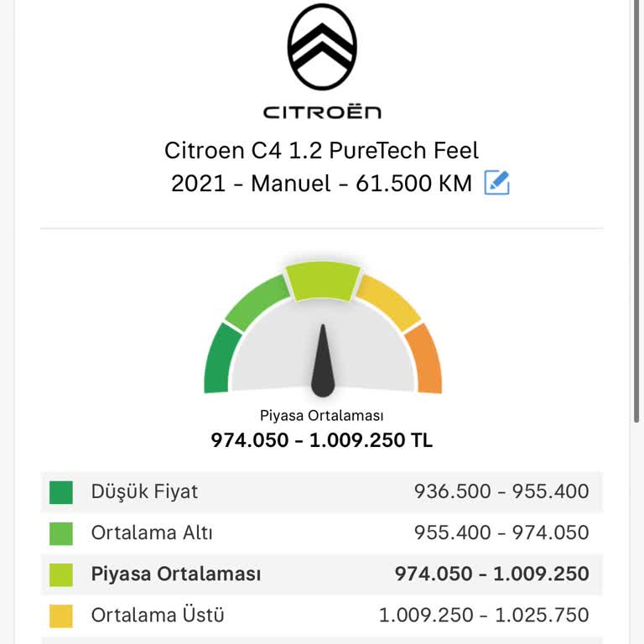644x644 pixels.
Task: Select the Ortalama Altı price row
Action: coord(322,532)
